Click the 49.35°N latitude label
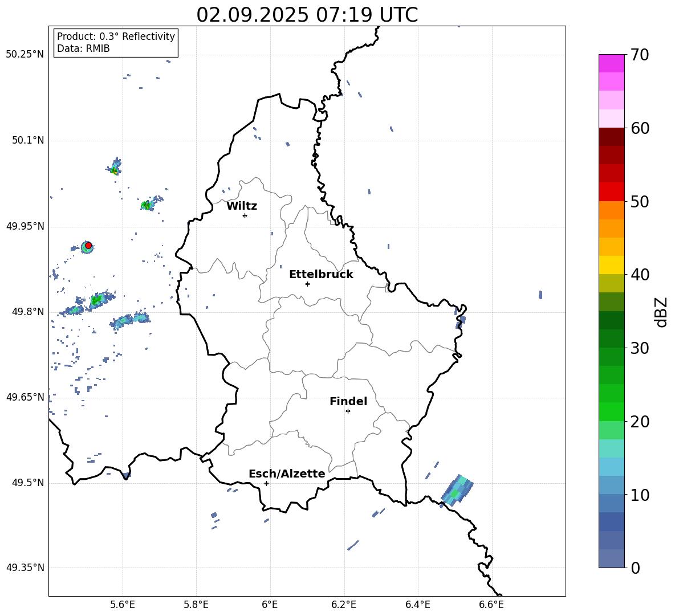The width and height of the screenshot is (675, 616). pyautogui.click(x=25, y=568)
